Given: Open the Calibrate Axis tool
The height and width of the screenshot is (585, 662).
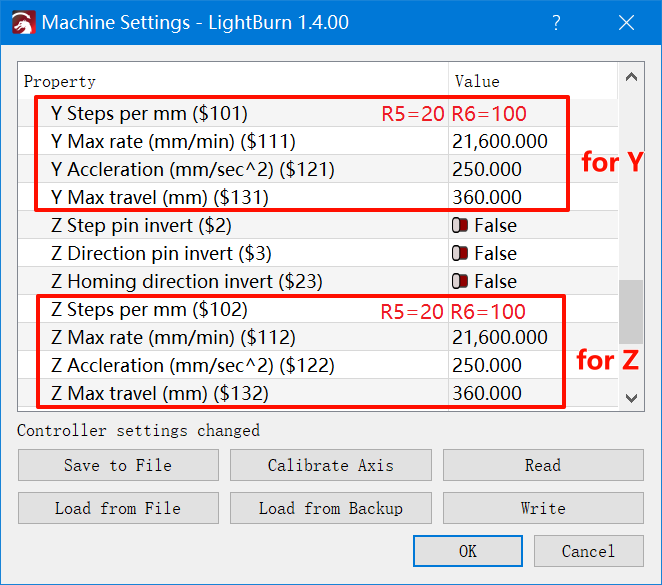Looking at the screenshot, I should 331,465.
